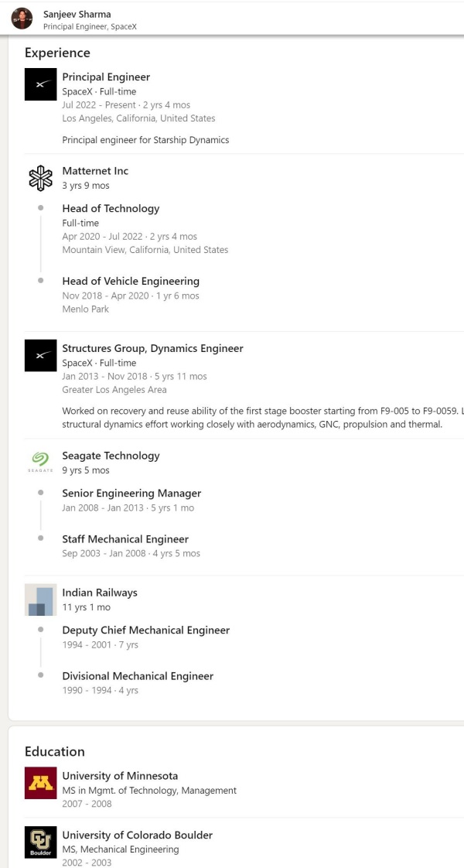
Task: Open the University of Minnesota logo
Action: tap(40, 783)
